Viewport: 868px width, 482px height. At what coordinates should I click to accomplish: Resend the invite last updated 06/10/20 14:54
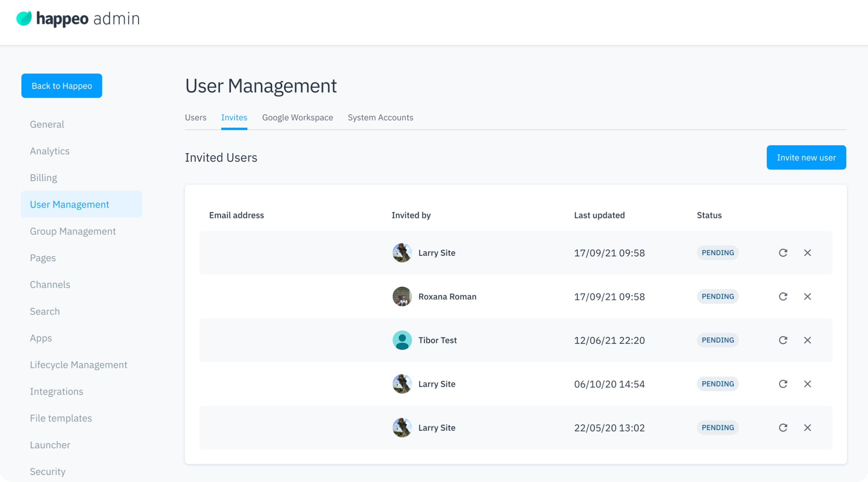click(x=783, y=384)
